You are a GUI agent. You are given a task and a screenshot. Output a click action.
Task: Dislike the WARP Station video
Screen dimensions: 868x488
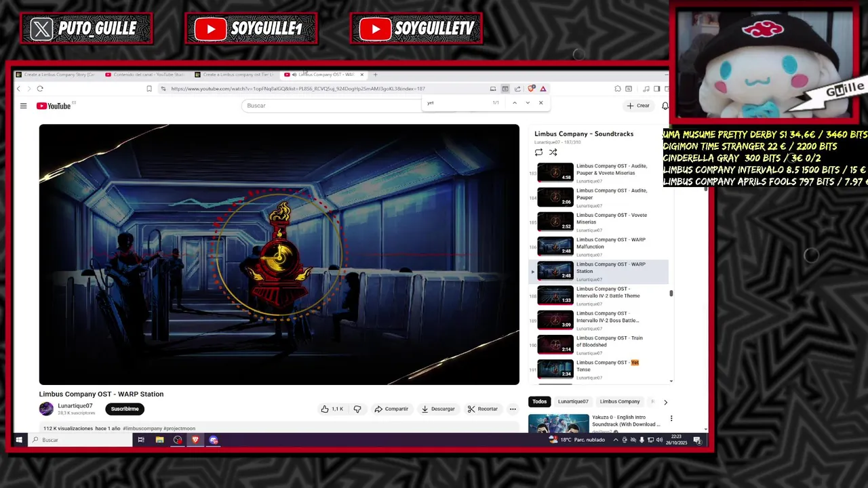(357, 409)
